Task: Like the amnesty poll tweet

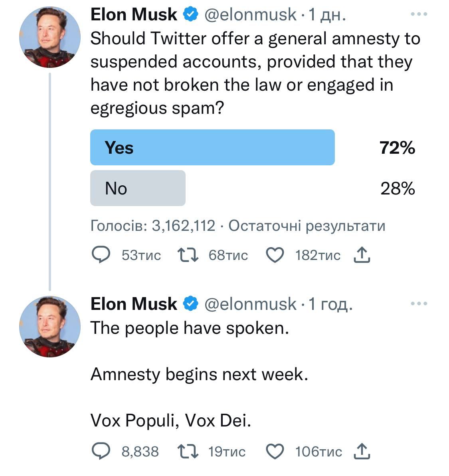Action: click(x=275, y=255)
